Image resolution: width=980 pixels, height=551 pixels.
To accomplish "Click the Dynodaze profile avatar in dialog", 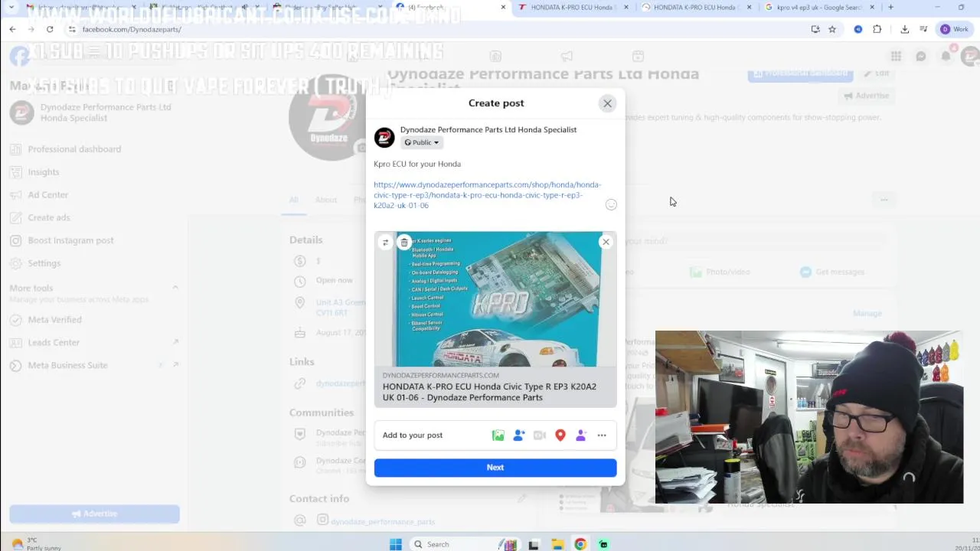I will 384,137.
